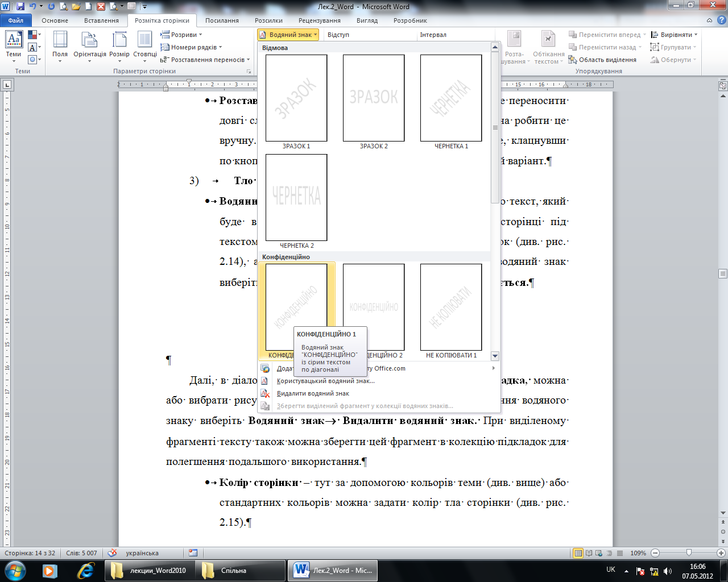The image size is (728, 582).
Task: Collapse the Водяний знак dropdown button
Action: [288, 35]
